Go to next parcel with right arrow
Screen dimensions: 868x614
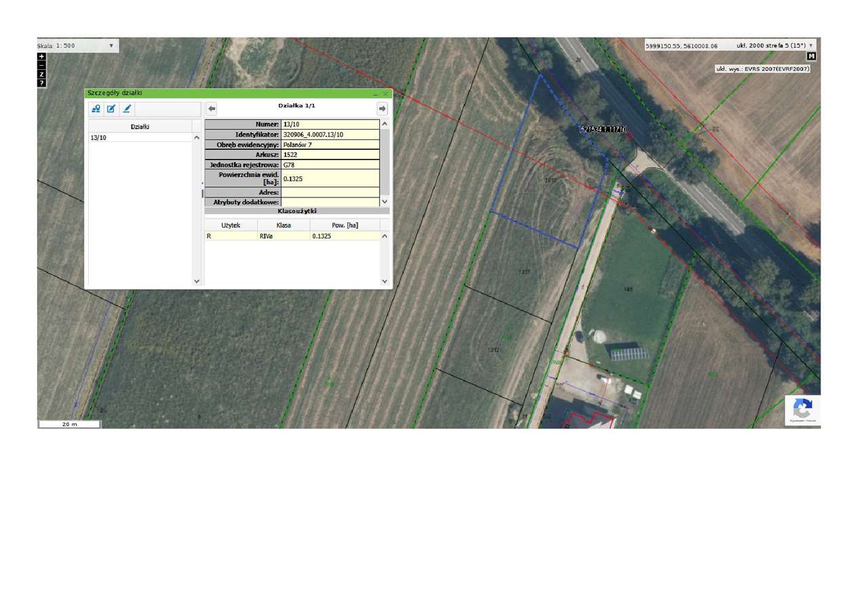(x=382, y=109)
